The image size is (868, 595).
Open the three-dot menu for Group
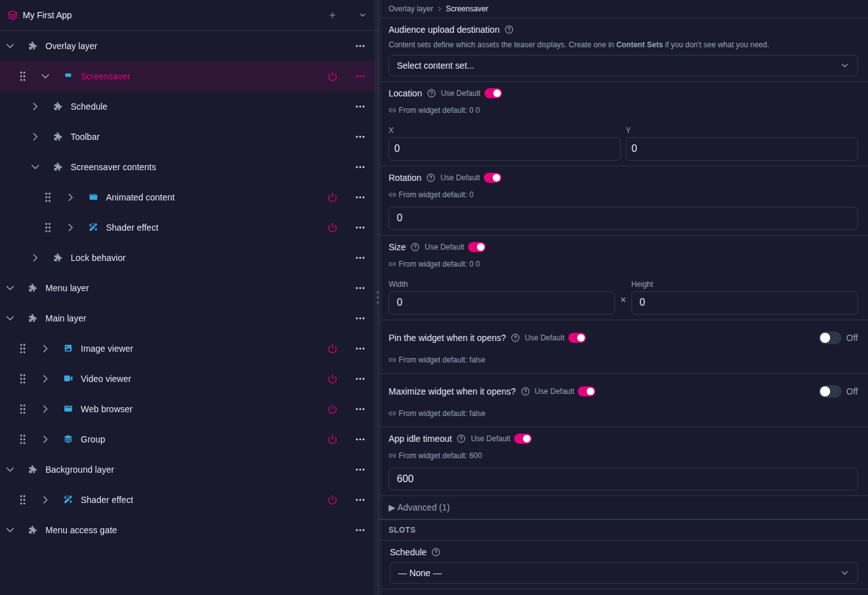click(360, 439)
